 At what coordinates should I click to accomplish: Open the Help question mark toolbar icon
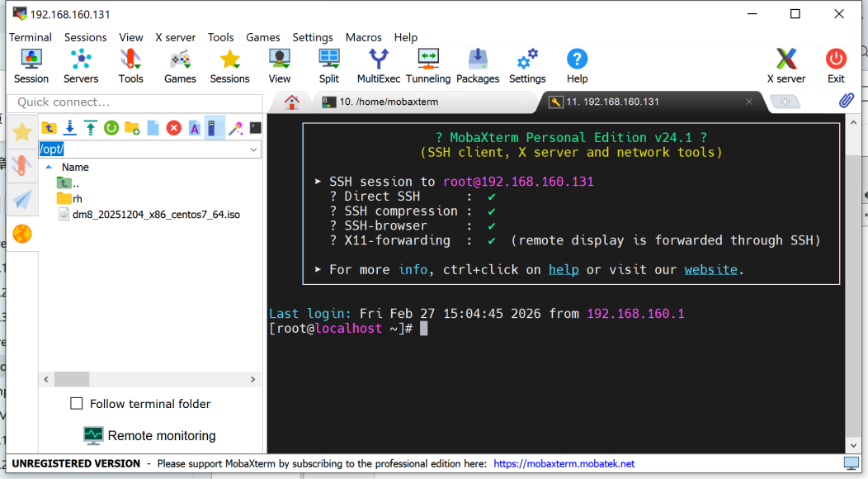577,67
